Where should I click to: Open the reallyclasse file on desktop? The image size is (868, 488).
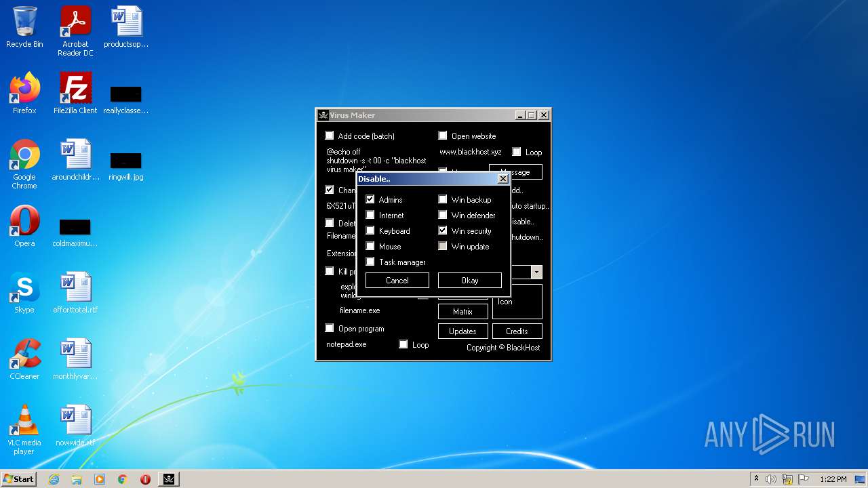[126, 98]
